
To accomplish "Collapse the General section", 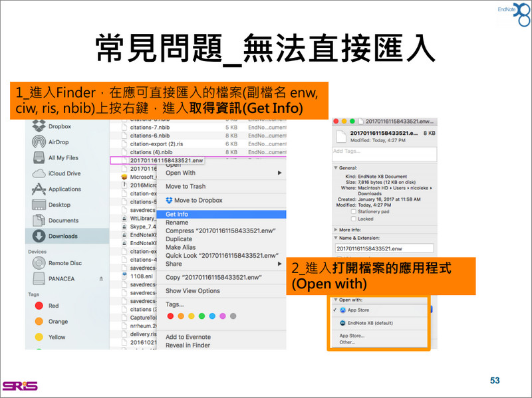I will click(336, 168).
